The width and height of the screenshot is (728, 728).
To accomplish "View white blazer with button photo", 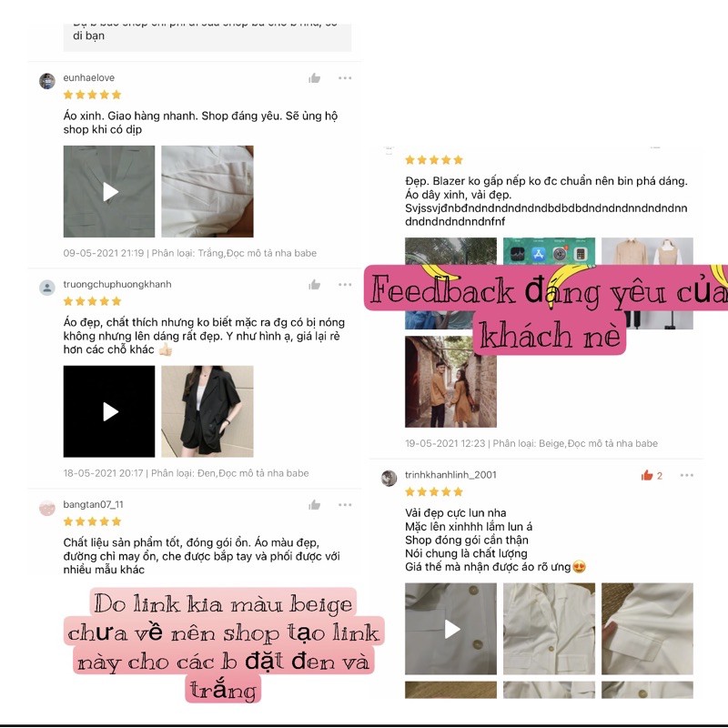I will coord(550,629).
